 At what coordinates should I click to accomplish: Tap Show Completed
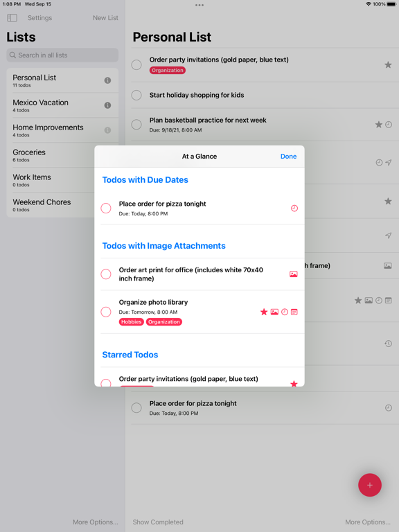coord(158,522)
